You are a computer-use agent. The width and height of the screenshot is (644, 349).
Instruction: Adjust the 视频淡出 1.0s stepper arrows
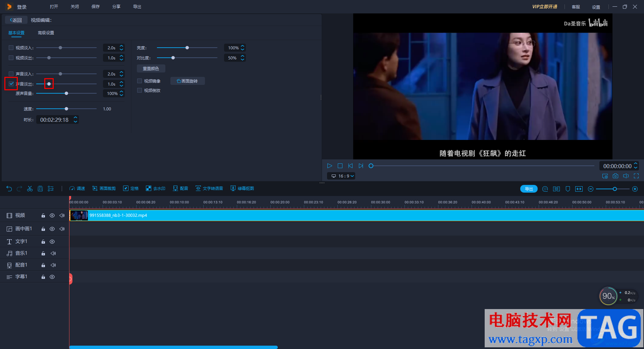click(121, 58)
